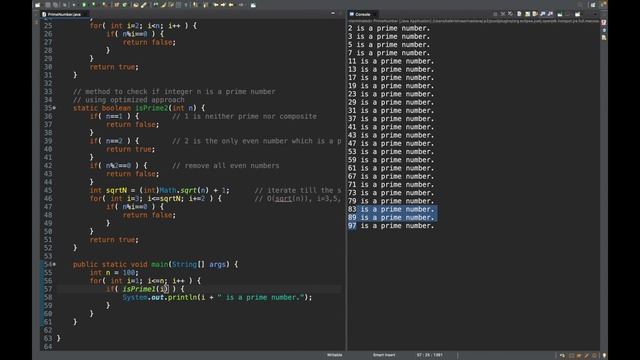Screen dimensions: 640x360
Task: Click '83 is a prime number.' highlighted line
Action: (391, 209)
